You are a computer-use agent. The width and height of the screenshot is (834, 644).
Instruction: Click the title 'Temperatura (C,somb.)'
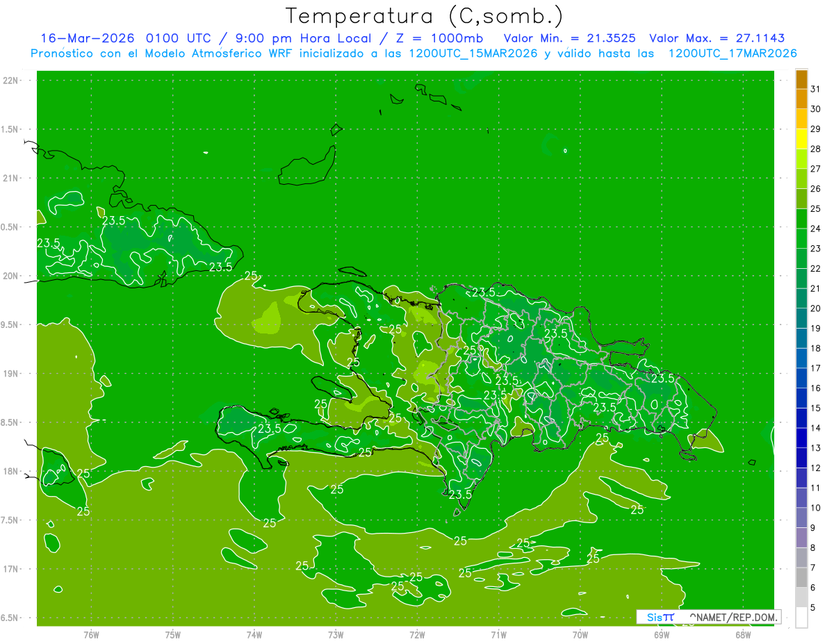[x=425, y=16]
